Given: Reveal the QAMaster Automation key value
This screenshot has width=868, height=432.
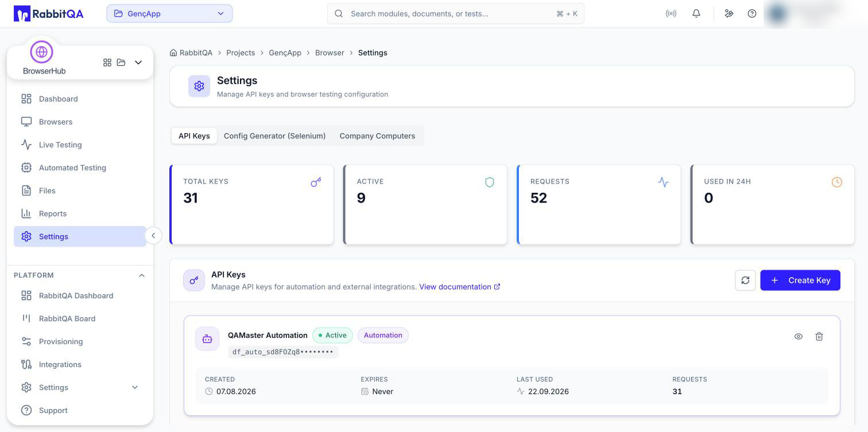Looking at the screenshot, I should (x=799, y=337).
